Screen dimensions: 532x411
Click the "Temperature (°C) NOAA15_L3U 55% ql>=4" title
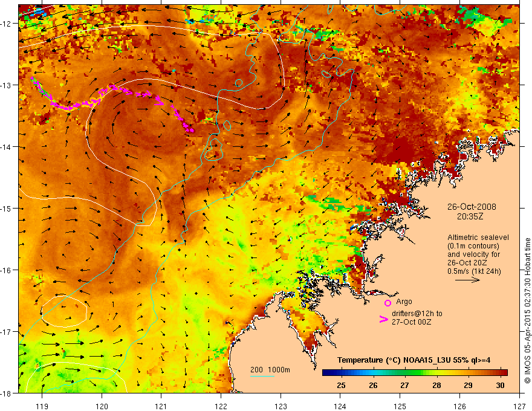tap(414, 360)
